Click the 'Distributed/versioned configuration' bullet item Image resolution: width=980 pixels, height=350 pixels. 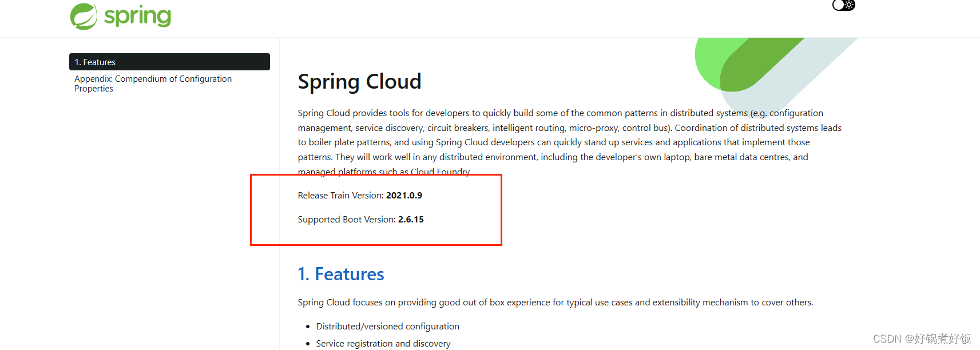[387, 326]
